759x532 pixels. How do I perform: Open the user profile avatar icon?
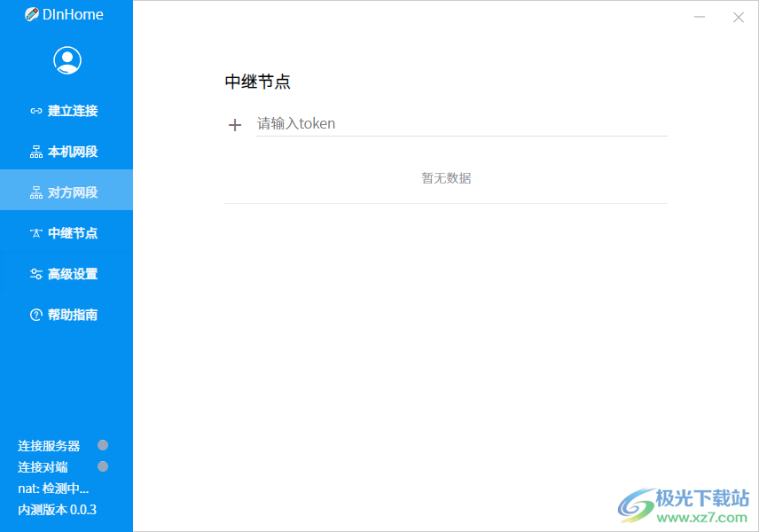point(67,59)
